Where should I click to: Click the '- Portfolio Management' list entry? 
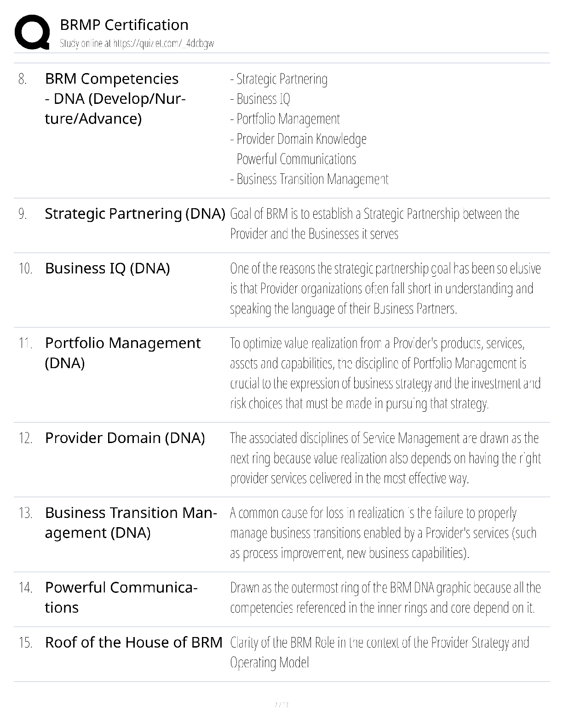click(285, 119)
